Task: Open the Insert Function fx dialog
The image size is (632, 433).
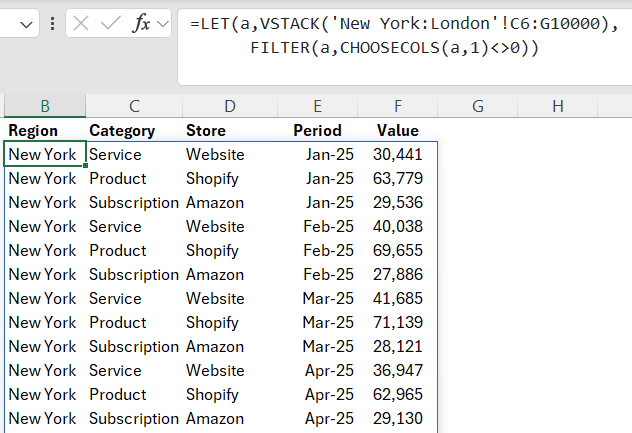Action: (142, 24)
